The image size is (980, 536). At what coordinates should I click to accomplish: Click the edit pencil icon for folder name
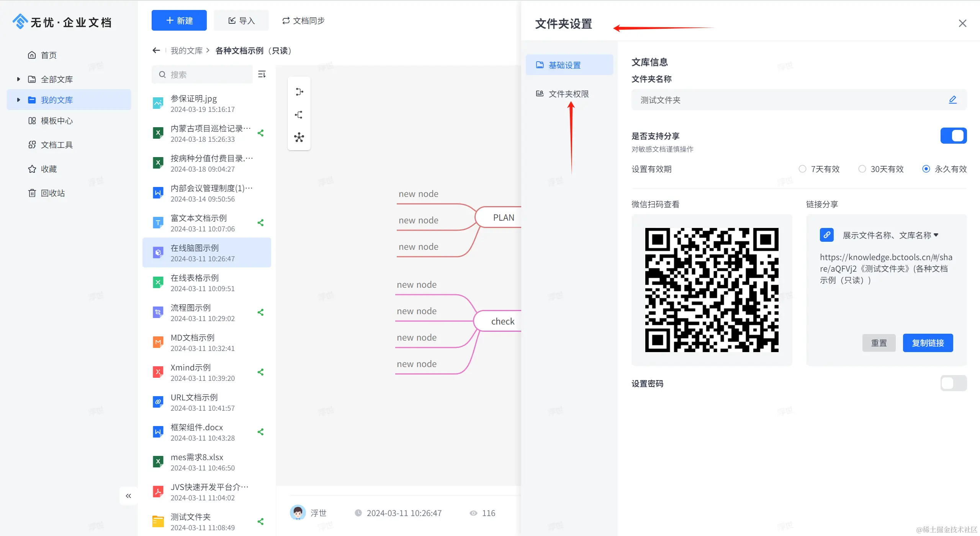952,100
